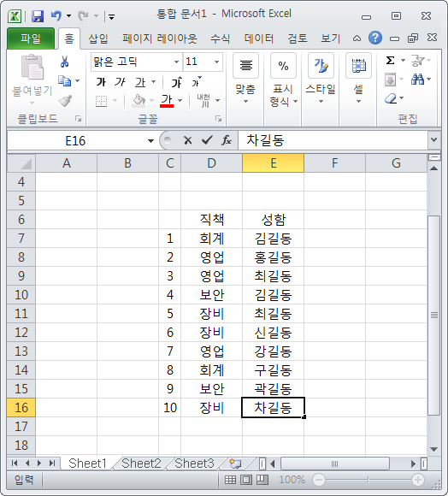The image size is (448, 496).
Task: Activate the Format Painter brush
Action: [x=65, y=101]
